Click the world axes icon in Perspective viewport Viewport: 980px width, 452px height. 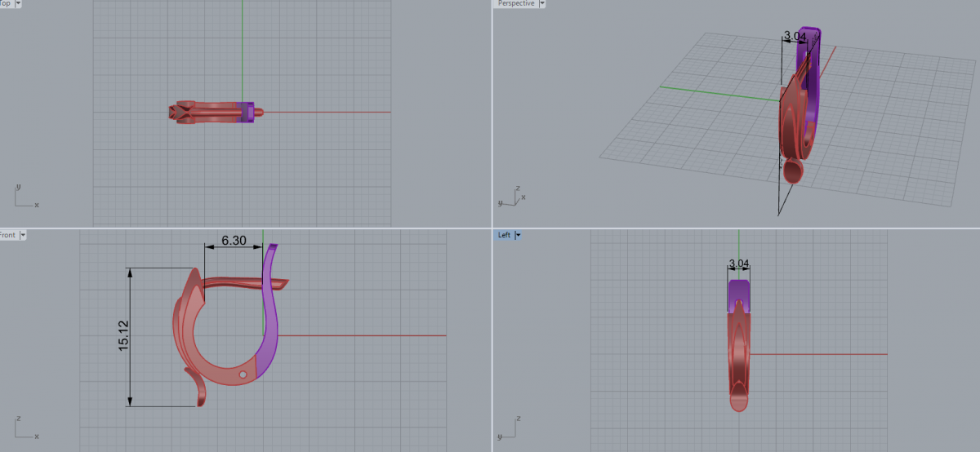click(511, 195)
